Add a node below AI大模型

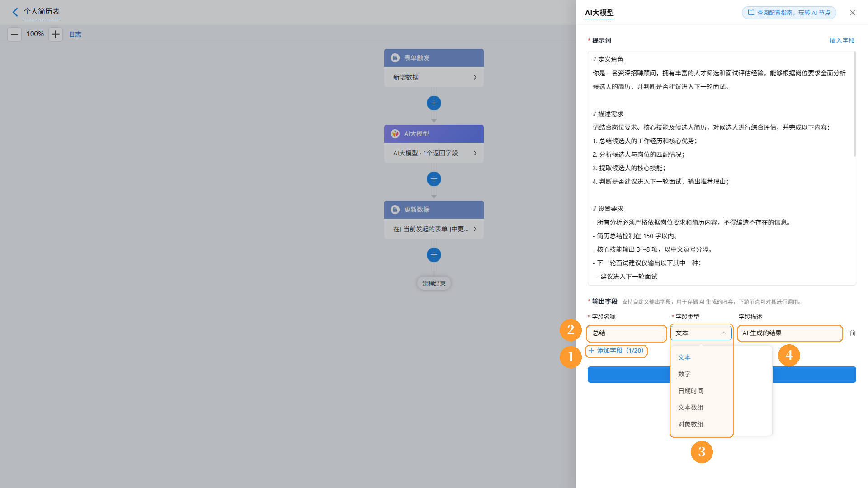click(x=434, y=179)
